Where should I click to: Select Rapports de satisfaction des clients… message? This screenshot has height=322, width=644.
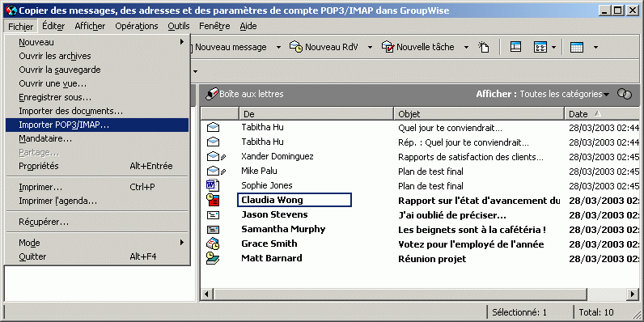click(471, 157)
